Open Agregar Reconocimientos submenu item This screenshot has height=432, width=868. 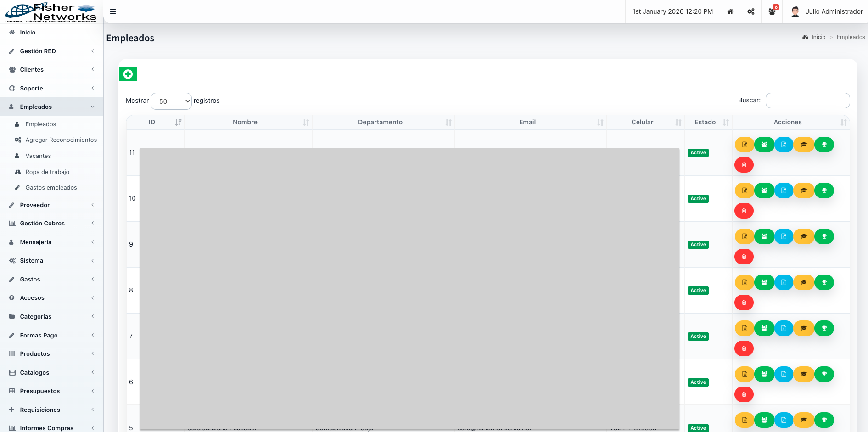click(x=61, y=140)
